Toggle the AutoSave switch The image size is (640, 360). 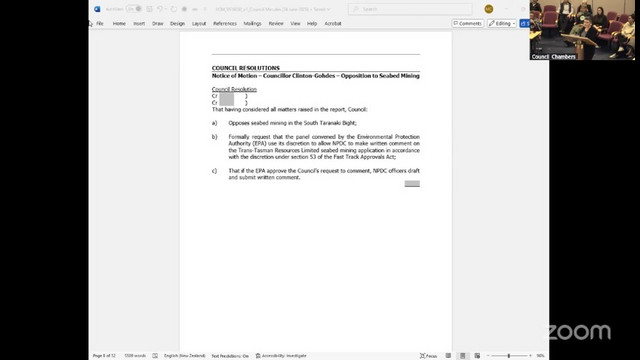(x=134, y=9)
